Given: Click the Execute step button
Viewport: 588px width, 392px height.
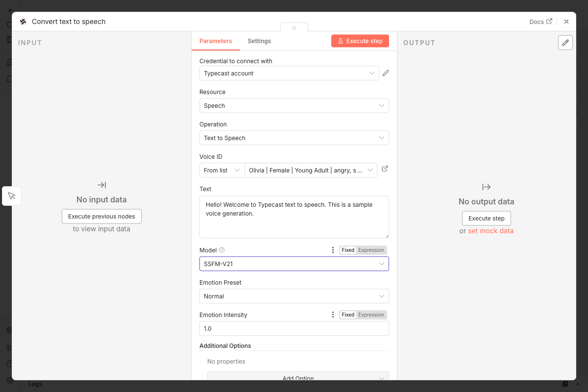Looking at the screenshot, I should coord(360,41).
